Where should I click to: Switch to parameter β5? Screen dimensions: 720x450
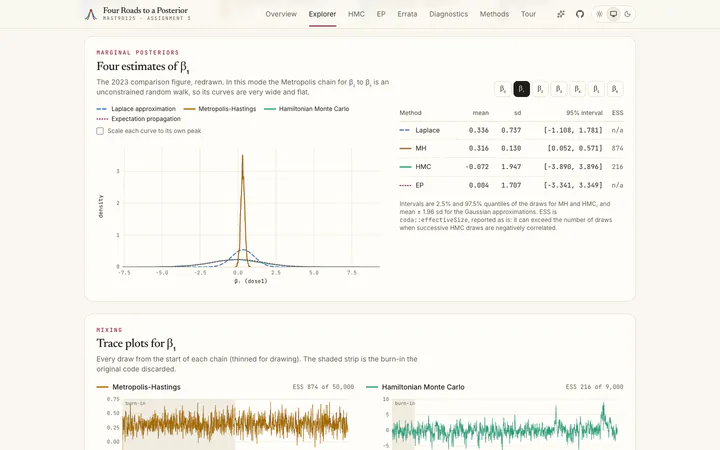pos(596,89)
